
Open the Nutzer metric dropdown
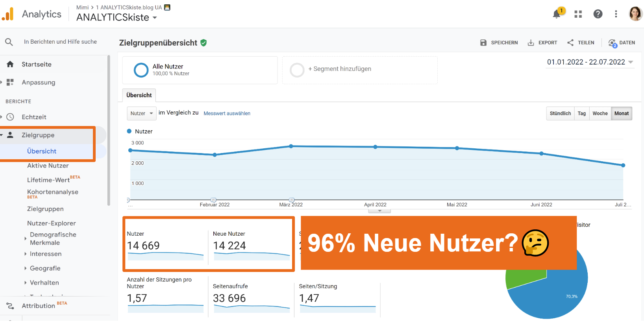[141, 113]
